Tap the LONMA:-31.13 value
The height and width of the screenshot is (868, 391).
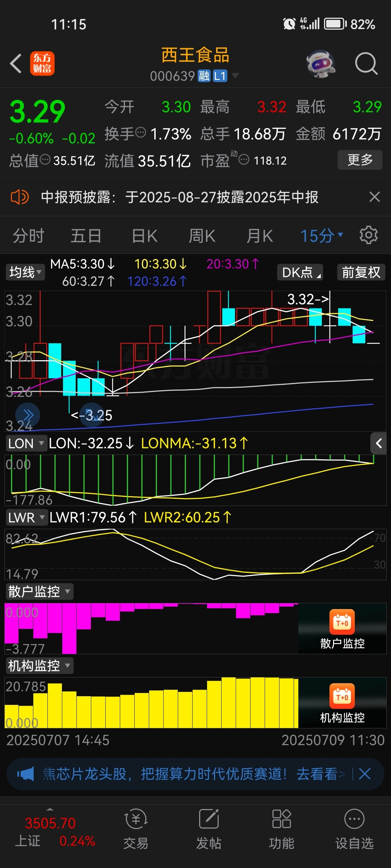coord(194,443)
